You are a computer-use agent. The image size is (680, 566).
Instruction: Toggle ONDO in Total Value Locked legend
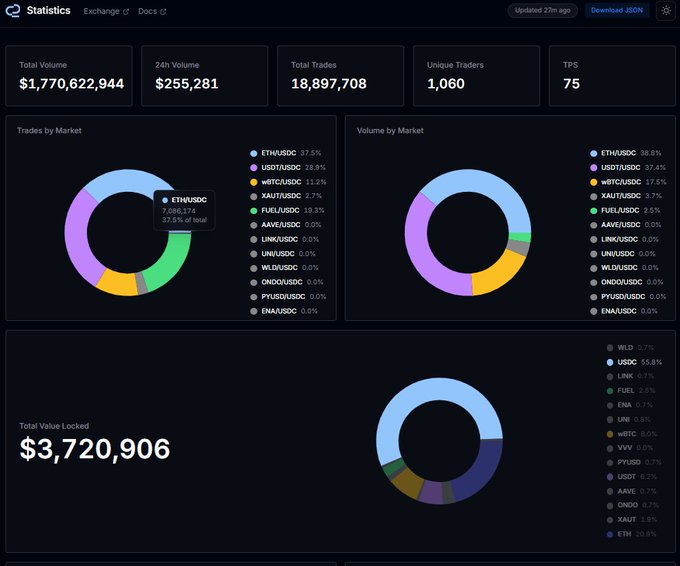[x=632, y=505]
